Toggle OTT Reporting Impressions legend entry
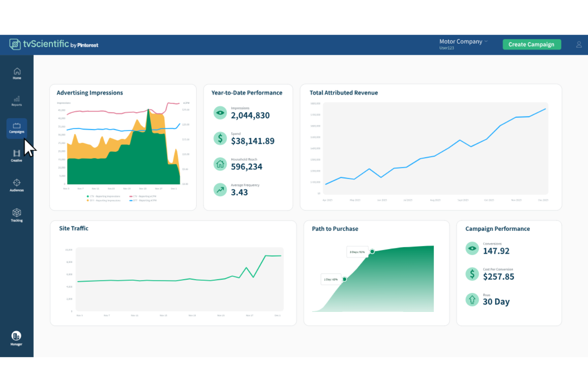Screen dimensions: 588x392 coord(103,200)
